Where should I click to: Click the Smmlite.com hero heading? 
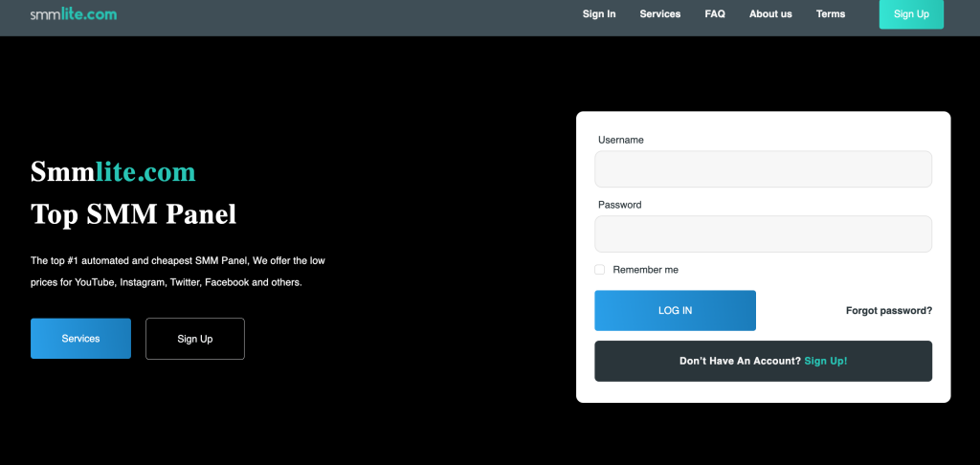pyautogui.click(x=113, y=171)
